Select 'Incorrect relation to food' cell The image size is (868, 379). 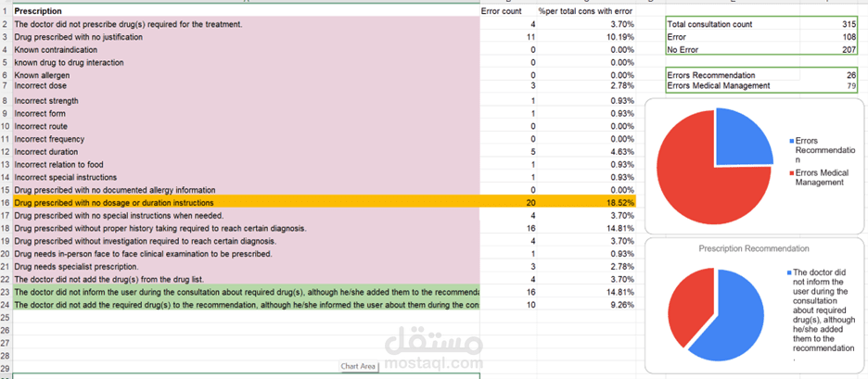[247, 164]
